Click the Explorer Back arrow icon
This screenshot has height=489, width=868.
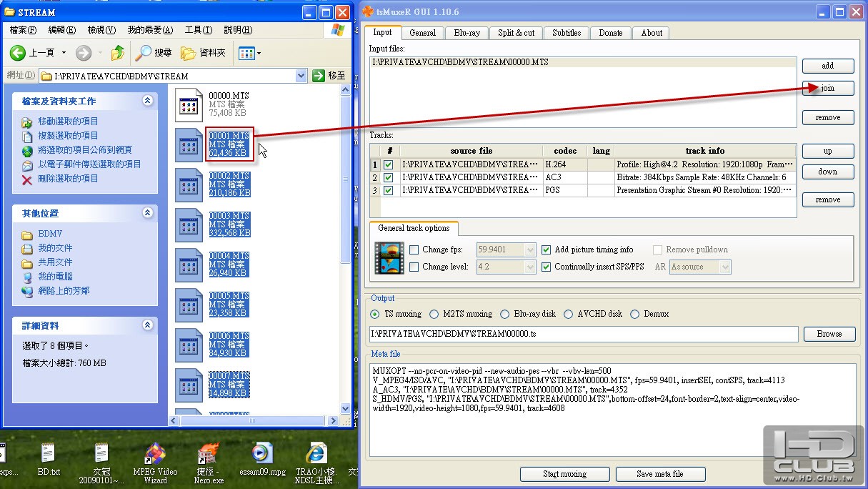18,53
